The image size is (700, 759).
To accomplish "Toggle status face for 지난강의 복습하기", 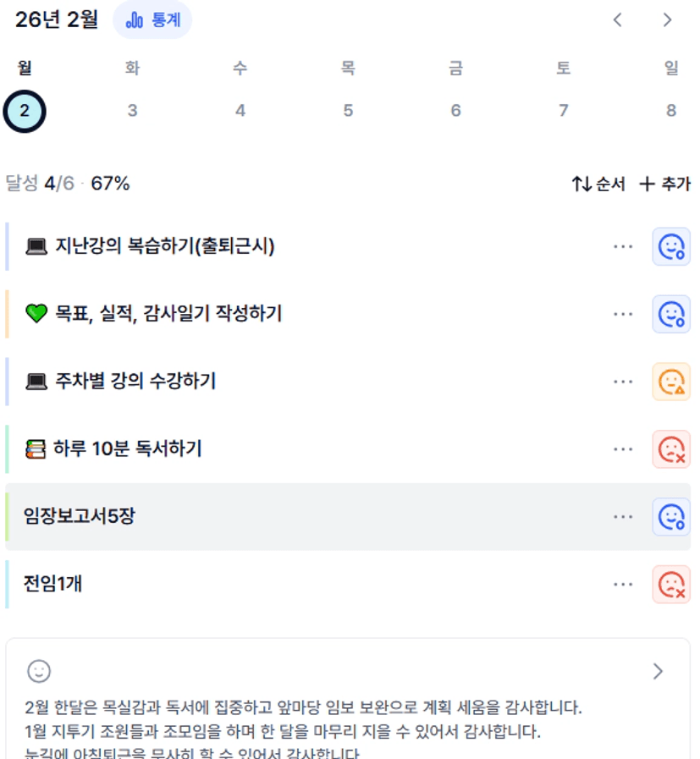I will tap(671, 246).
